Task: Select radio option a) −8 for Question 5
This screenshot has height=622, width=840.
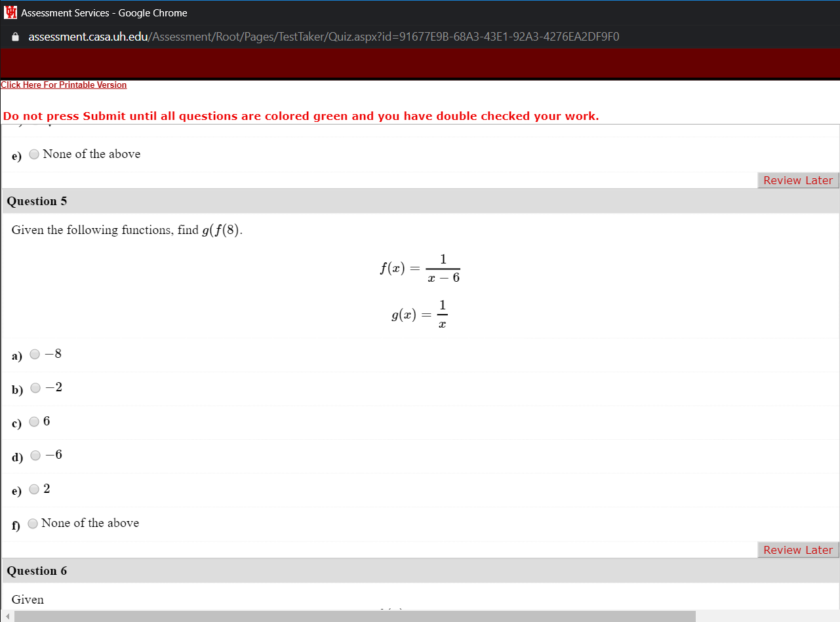Action: coord(34,354)
